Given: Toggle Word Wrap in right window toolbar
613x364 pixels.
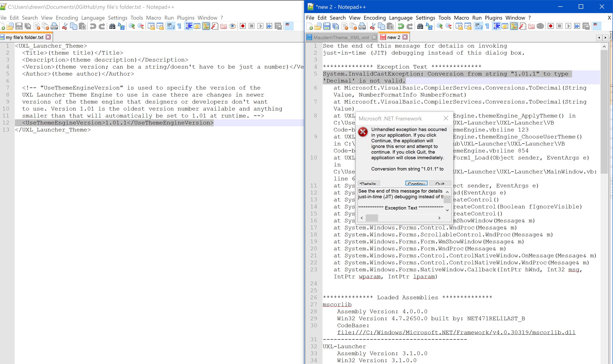Looking at the screenshot, I should tap(478, 26).
